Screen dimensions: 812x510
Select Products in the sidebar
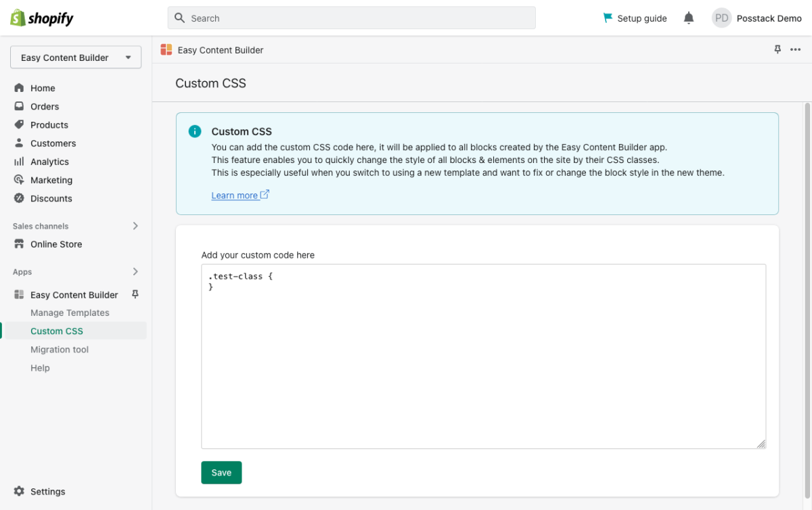tap(49, 124)
